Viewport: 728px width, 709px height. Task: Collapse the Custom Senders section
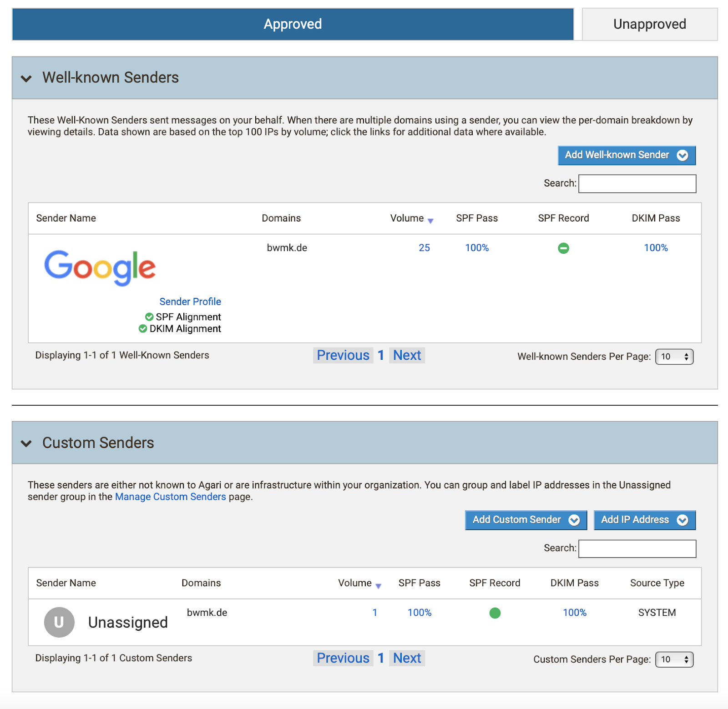(26, 443)
